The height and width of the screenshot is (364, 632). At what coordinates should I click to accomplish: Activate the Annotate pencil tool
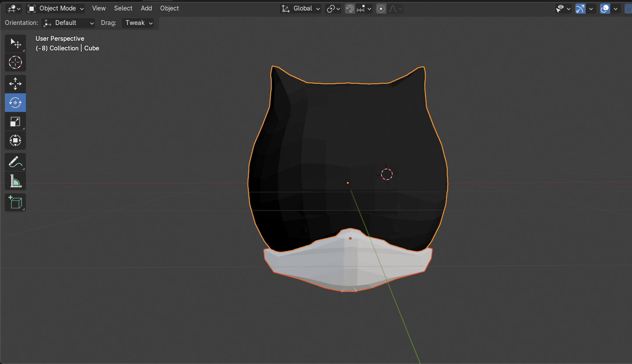click(x=15, y=162)
